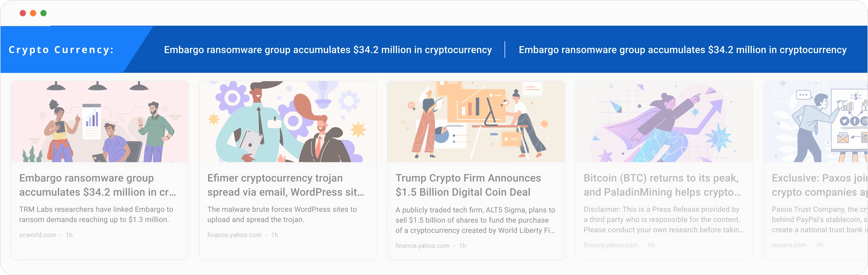The height and width of the screenshot is (275, 868).
Task: Click finance.yahoo.com source under Trump Crypto article
Action: point(422,246)
